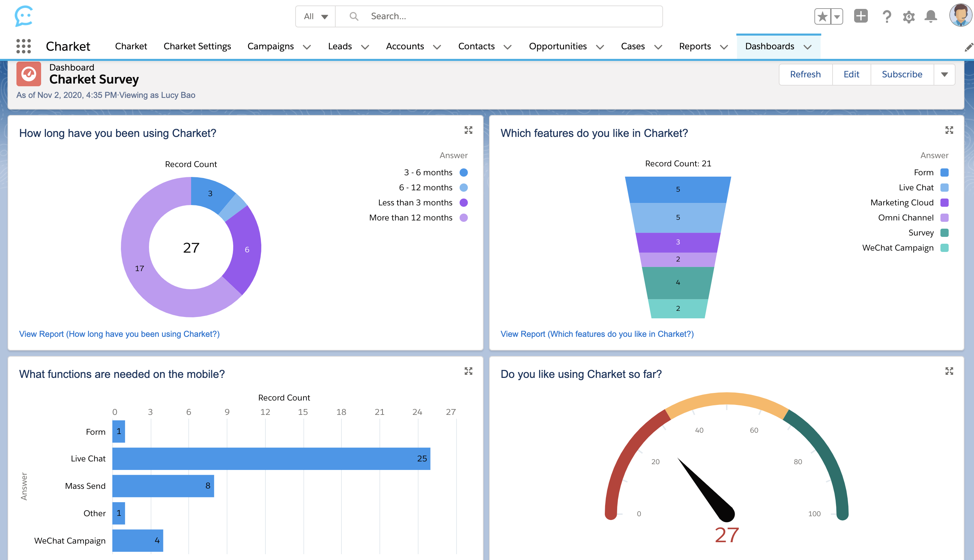Click the user avatar profile picture
Viewport: 974px width, 560px height.
(x=960, y=15)
